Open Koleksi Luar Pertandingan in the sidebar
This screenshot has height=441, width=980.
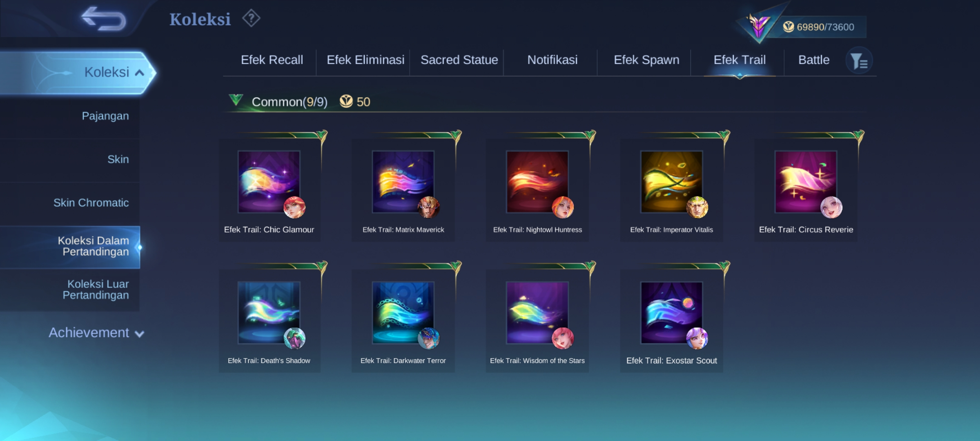[x=96, y=290]
